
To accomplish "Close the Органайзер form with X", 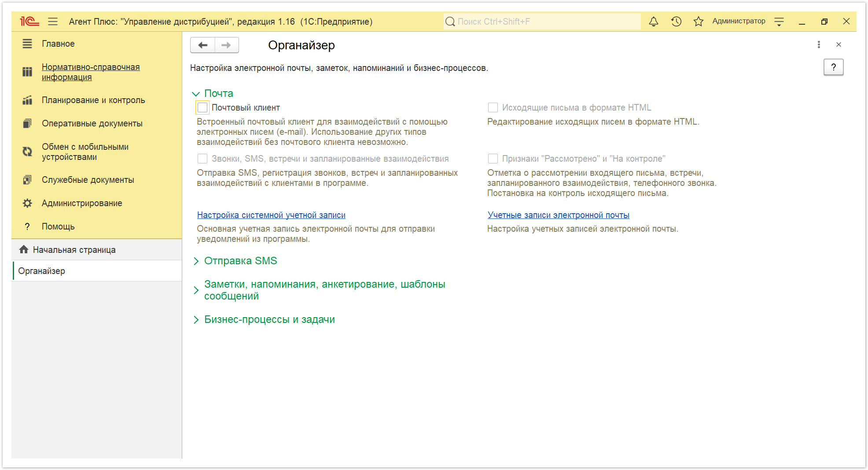I will [839, 44].
